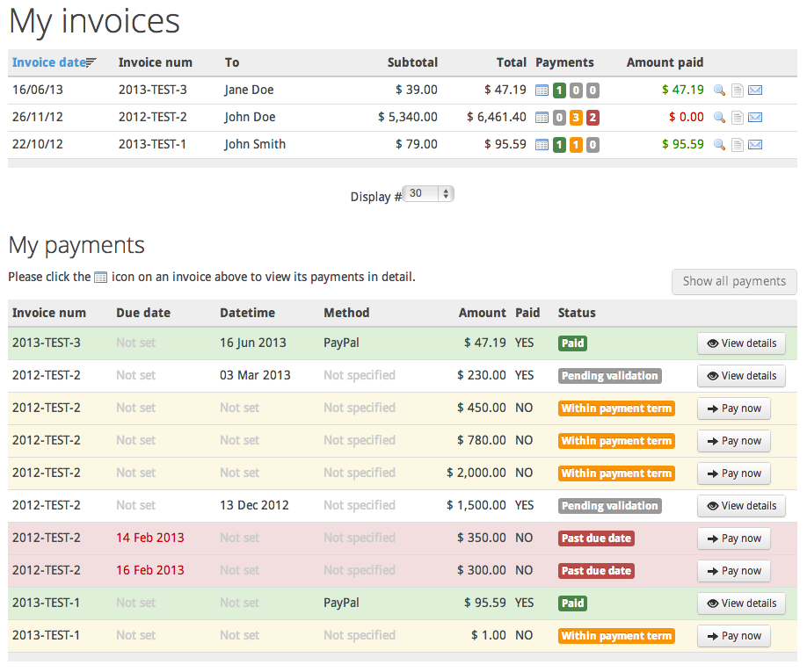Sort invoices by Invoice date header

click(x=49, y=62)
